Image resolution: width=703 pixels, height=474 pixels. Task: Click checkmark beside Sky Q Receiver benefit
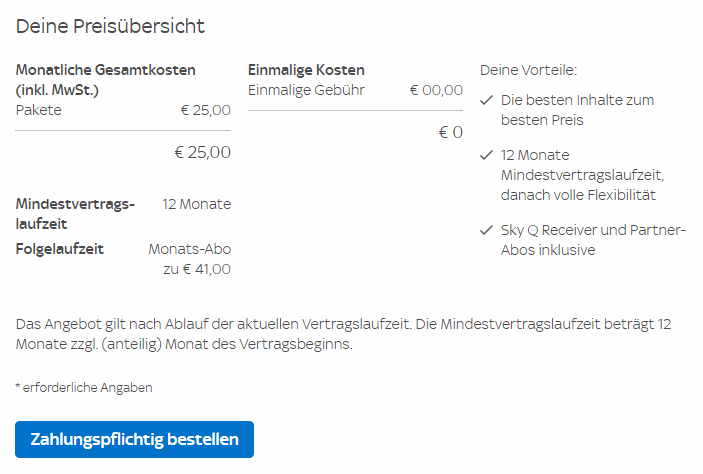click(486, 230)
